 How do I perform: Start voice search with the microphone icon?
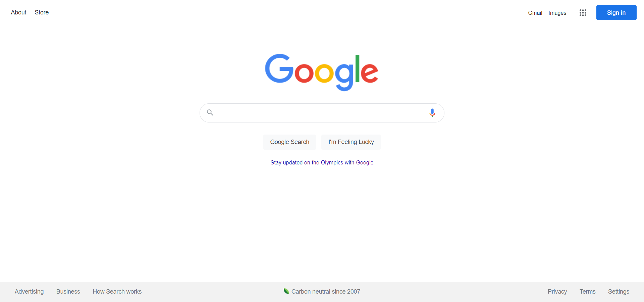(x=432, y=113)
